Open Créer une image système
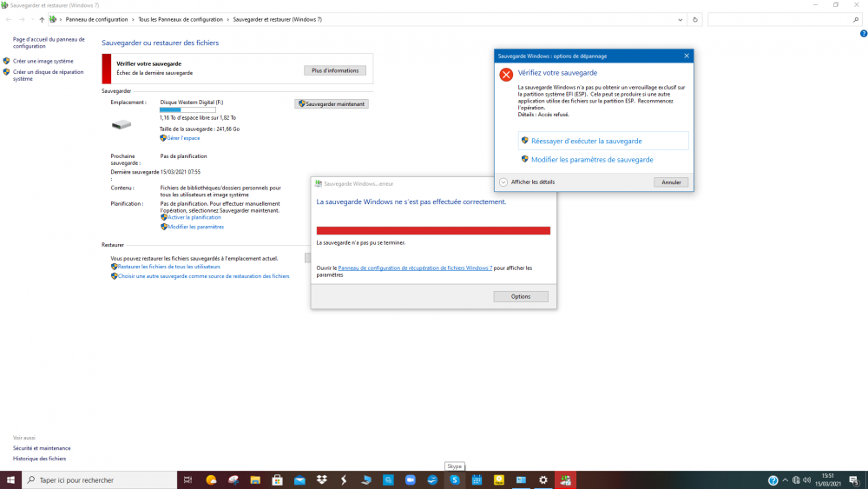868x489 pixels. [x=43, y=61]
